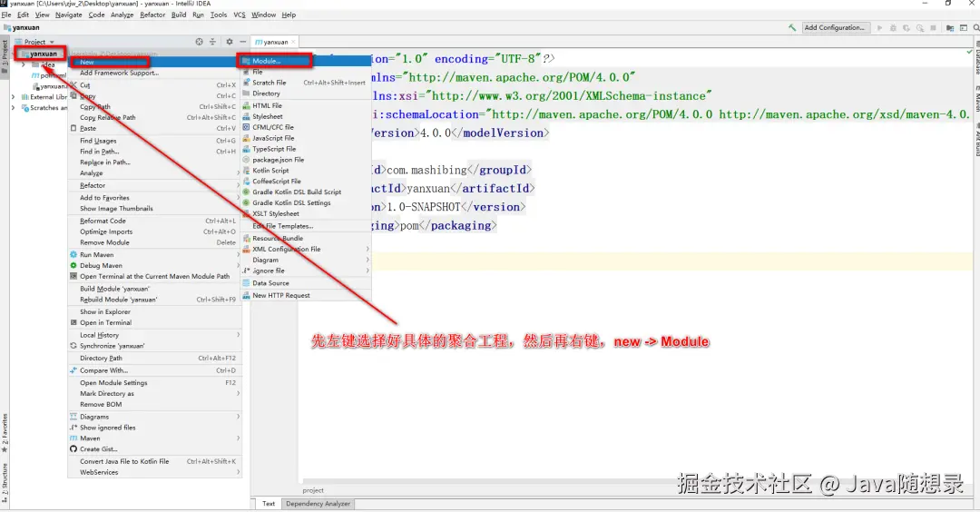The height and width of the screenshot is (512, 980).
Task: Select yanxuan root in Project tree
Action: 44,54
